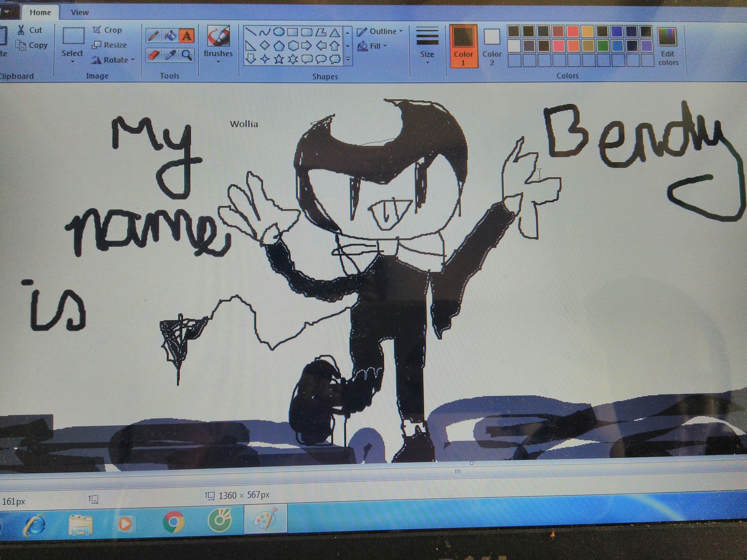Open the Rotate dropdown

point(113,60)
